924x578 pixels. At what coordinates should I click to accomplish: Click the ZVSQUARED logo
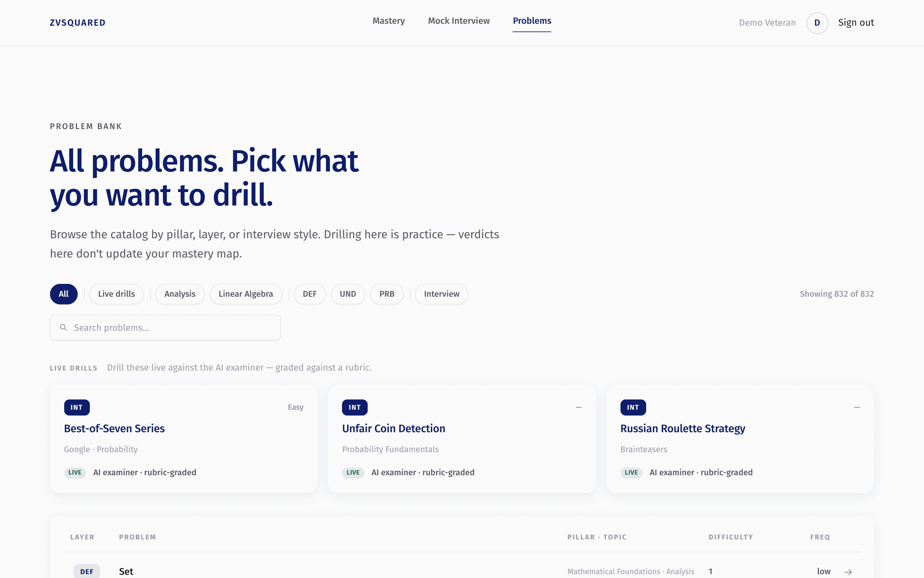(78, 22)
